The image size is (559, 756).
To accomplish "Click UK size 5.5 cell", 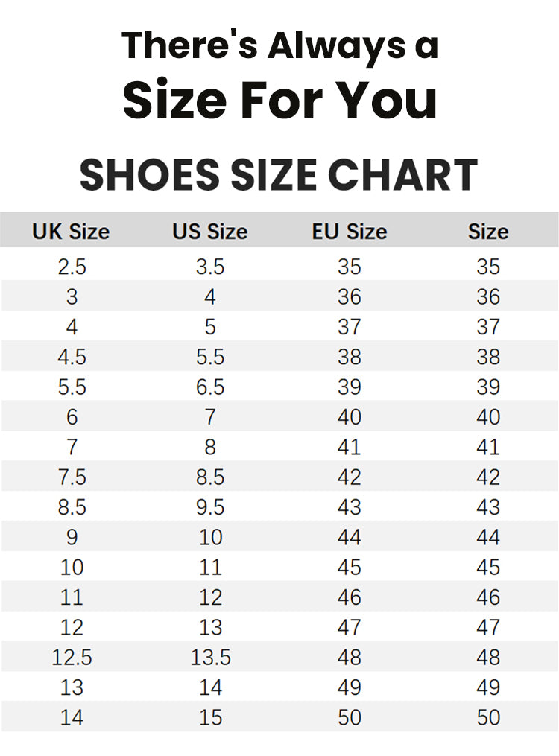I will (x=72, y=387).
